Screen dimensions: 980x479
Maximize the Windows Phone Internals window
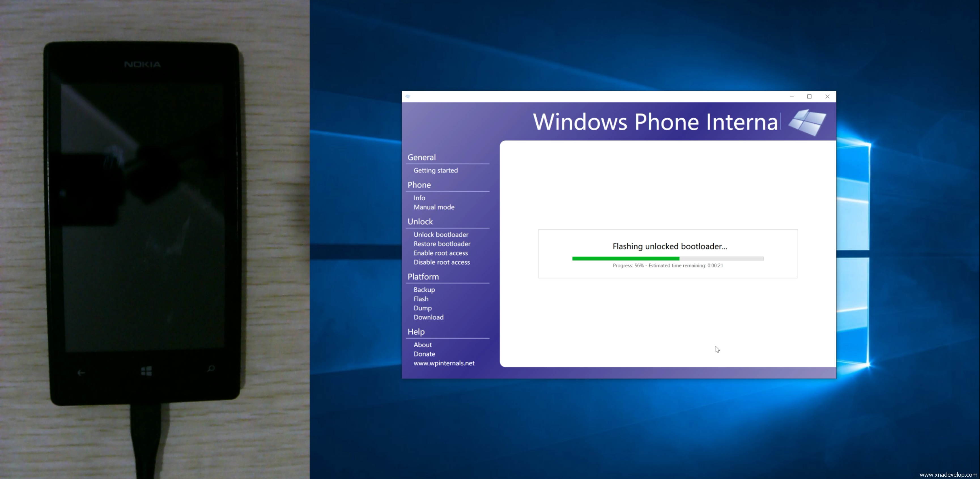coord(809,97)
